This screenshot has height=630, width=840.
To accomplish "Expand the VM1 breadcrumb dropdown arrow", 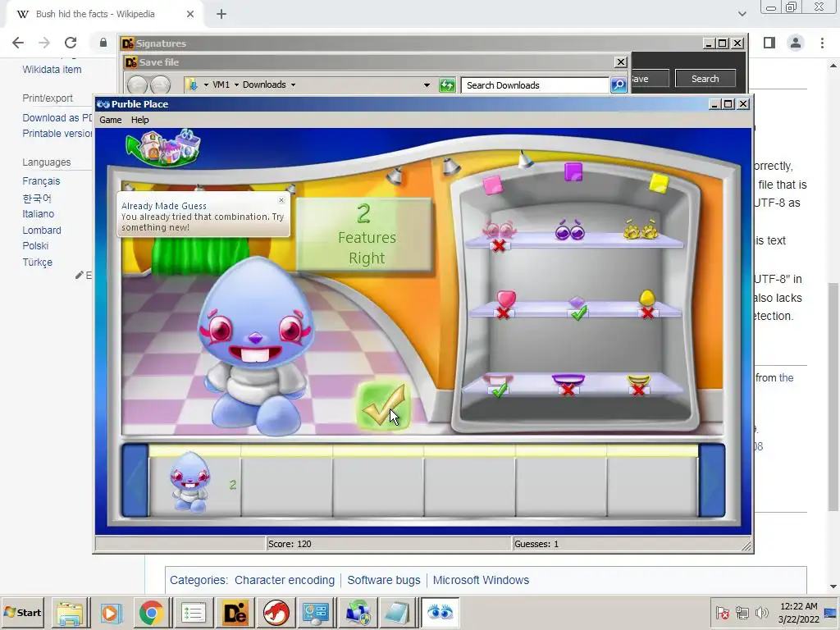I will pos(236,85).
